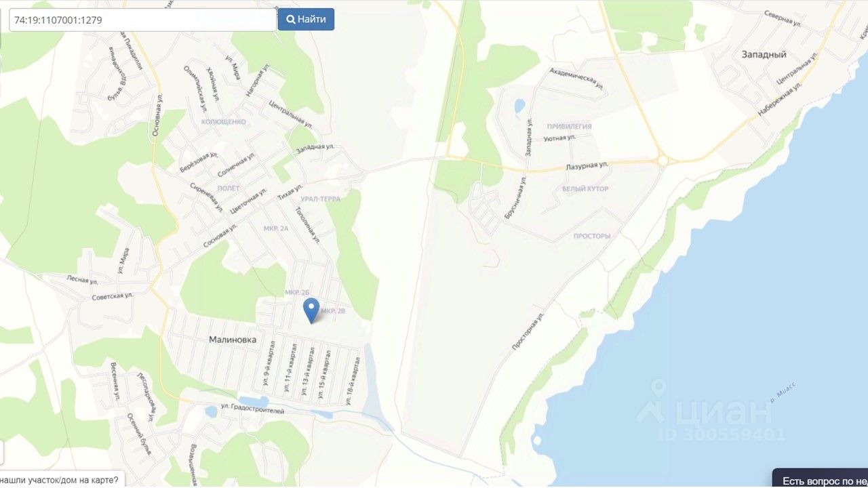This screenshot has height=488, width=868.
Task: Click the roundabout on Лазурная ул.
Action: 663,161
